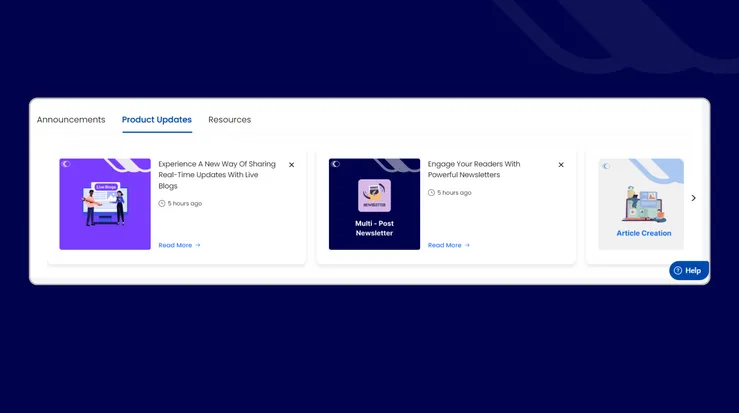Click the clock icon on Newsletters card
The width and height of the screenshot is (739, 413).
coord(432,192)
